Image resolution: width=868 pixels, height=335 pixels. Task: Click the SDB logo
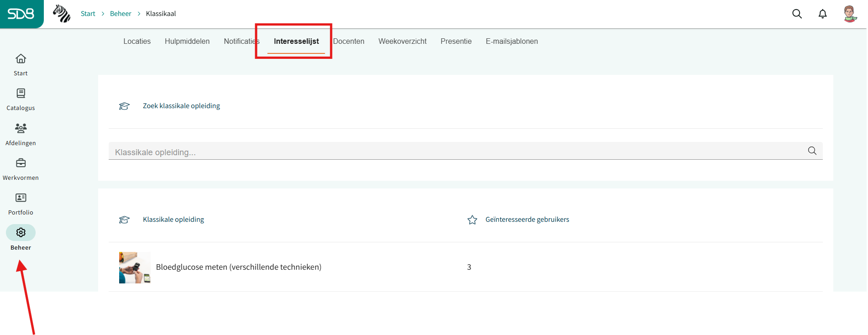21,14
